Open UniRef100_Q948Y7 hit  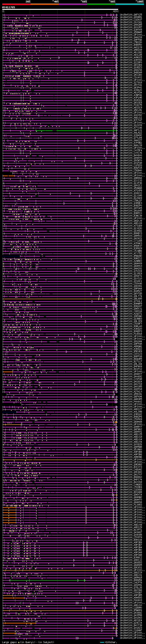[x=131, y=374]
